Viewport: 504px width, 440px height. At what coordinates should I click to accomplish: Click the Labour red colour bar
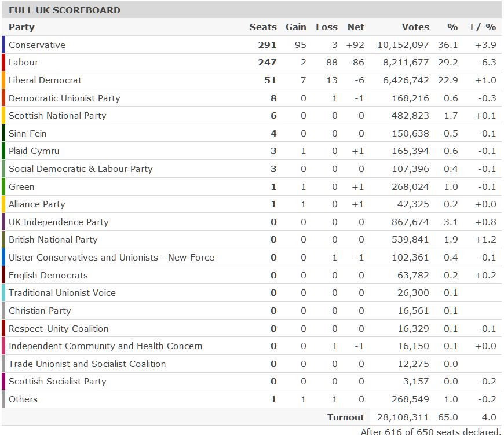(3, 63)
